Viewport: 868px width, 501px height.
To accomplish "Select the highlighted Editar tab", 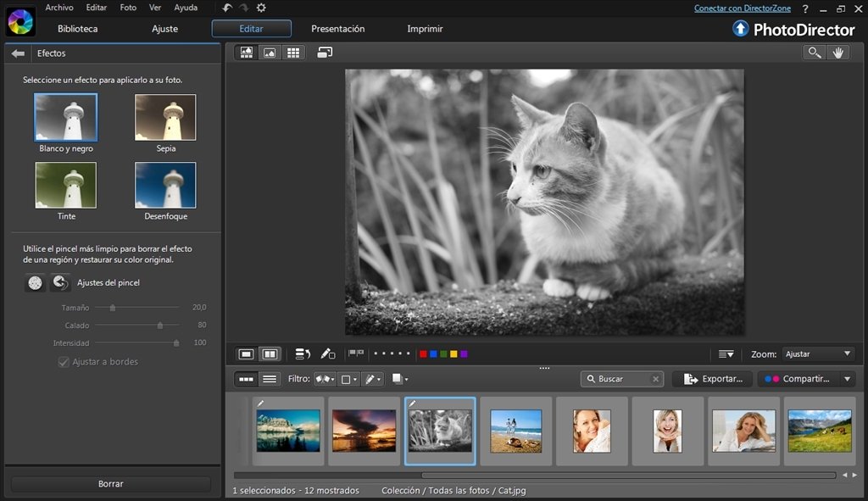I will point(251,29).
